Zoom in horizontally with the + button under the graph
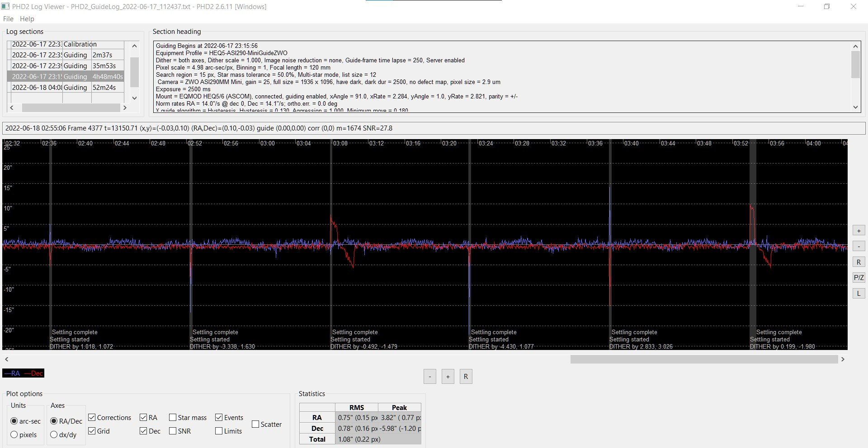The width and height of the screenshot is (868, 448). (448, 377)
